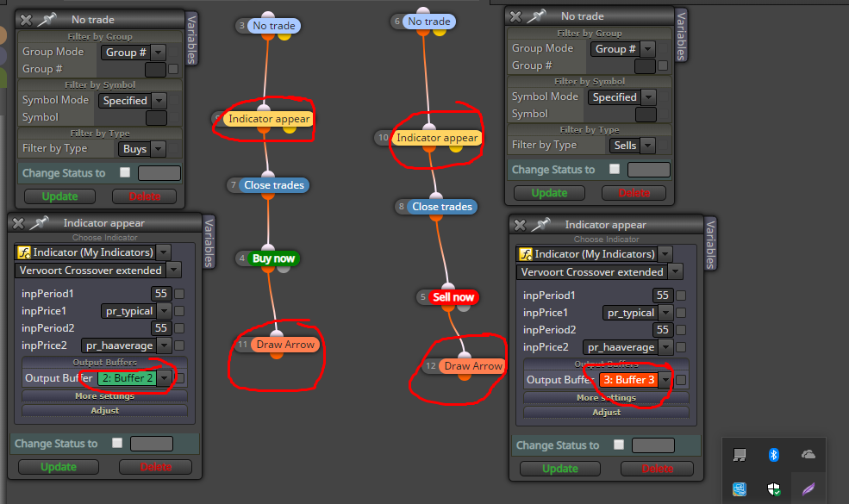Click function icon in right Indicator dropdown
This screenshot has height=504, width=849.
(525, 254)
